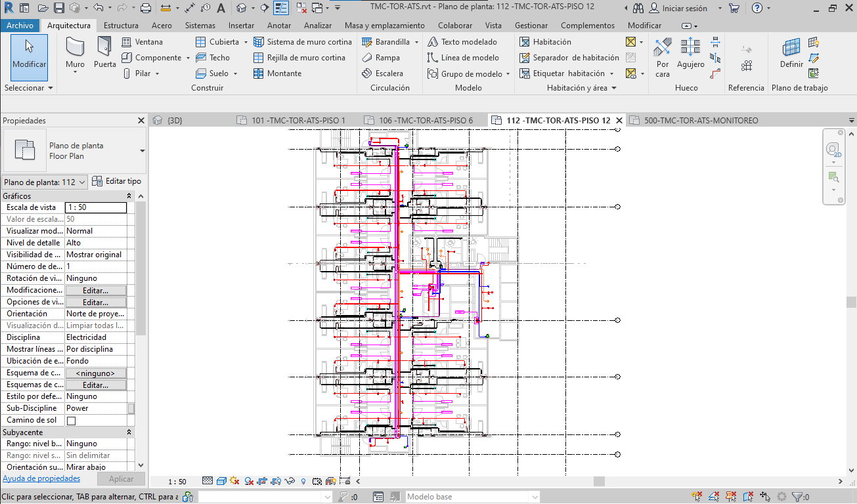Viewport: 857px width, 504px height.
Task: Select the Muro (wall) tool
Action: (x=75, y=53)
